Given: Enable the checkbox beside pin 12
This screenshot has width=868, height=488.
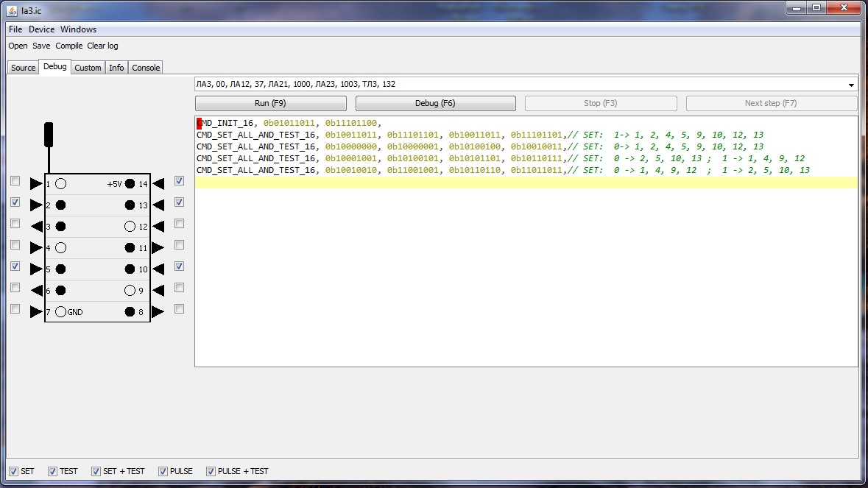Looking at the screenshot, I should click(179, 224).
